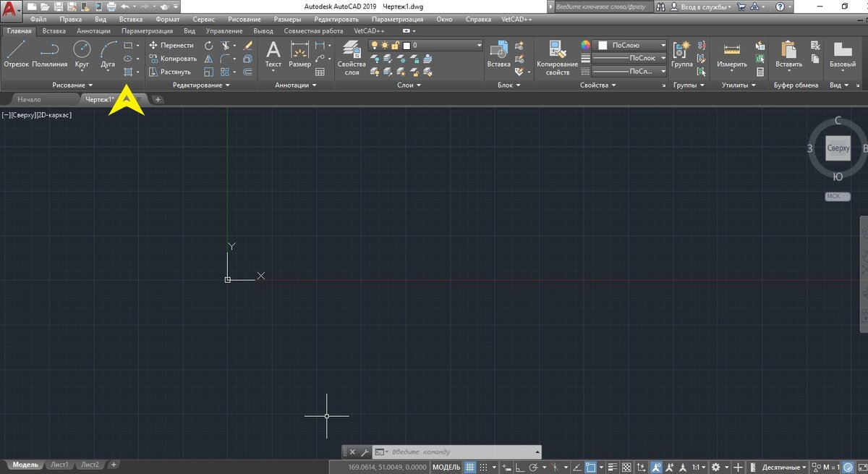This screenshot has height=474, width=868.
Task: Click Вход в службы sign-in button
Action: pos(705,7)
